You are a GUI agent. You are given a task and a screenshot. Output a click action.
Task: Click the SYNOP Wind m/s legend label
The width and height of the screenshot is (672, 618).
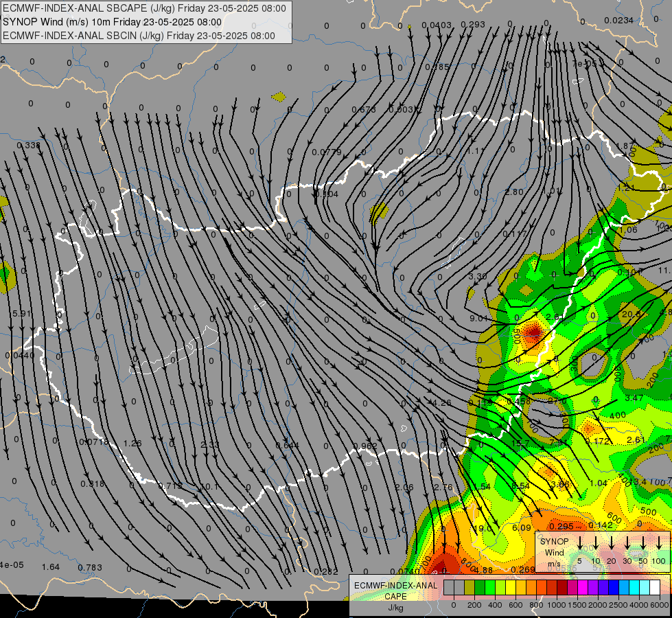[554, 552]
